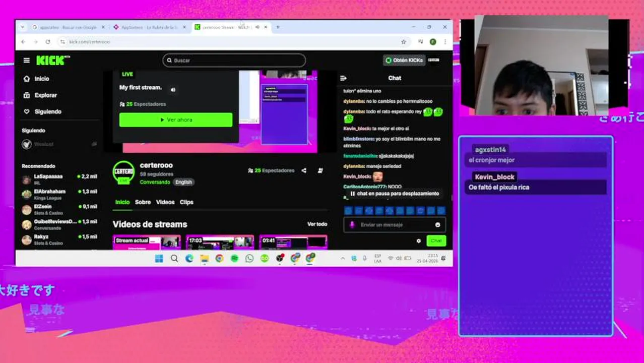This screenshot has width=644, height=363.
Task: Open Spotify from the taskbar
Action: point(234,259)
